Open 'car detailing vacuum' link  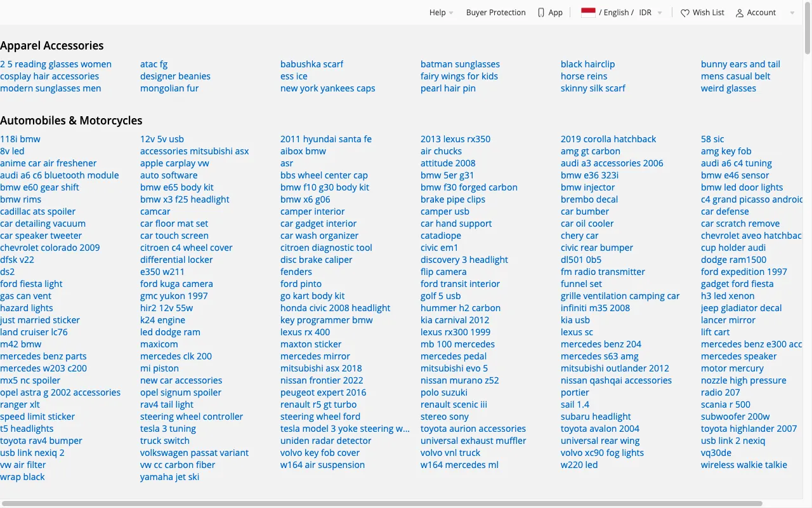tap(43, 224)
